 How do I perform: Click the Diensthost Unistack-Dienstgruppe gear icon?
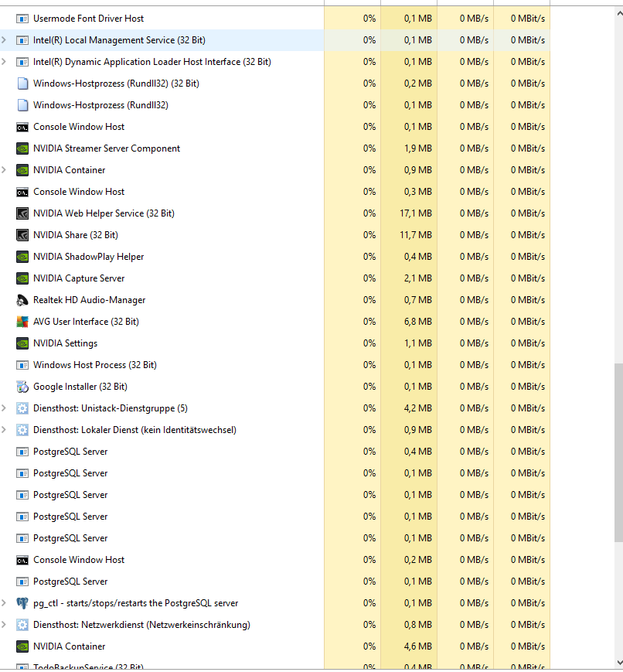tap(22, 408)
